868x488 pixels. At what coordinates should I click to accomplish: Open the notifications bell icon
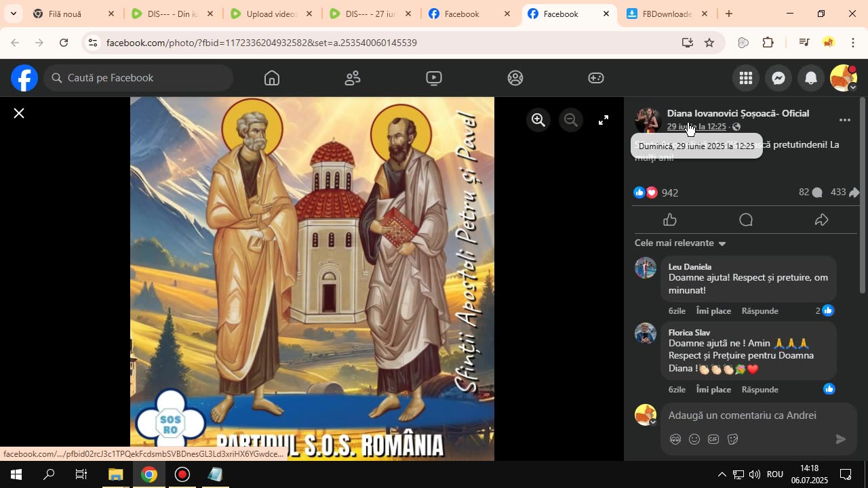point(811,78)
